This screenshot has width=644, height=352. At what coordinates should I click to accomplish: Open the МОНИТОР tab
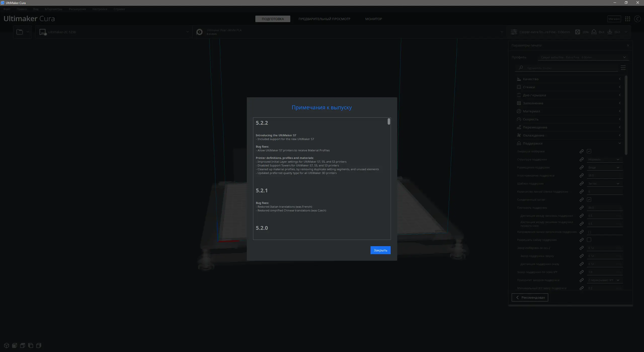(x=373, y=19)
